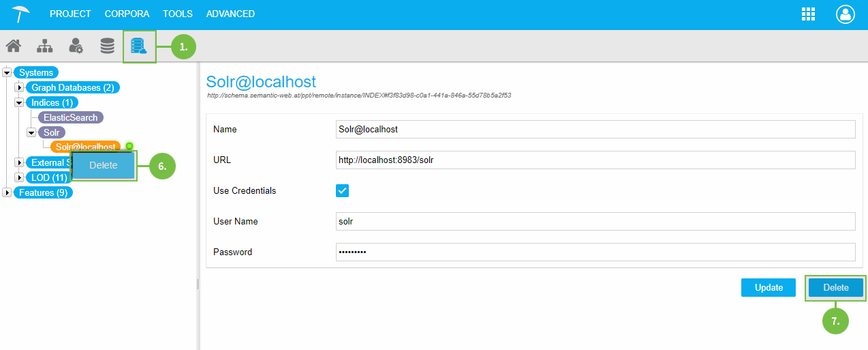Expand the Features tree node
The width and height of the screenshot is (868, 350).
[x=7, y=192]
